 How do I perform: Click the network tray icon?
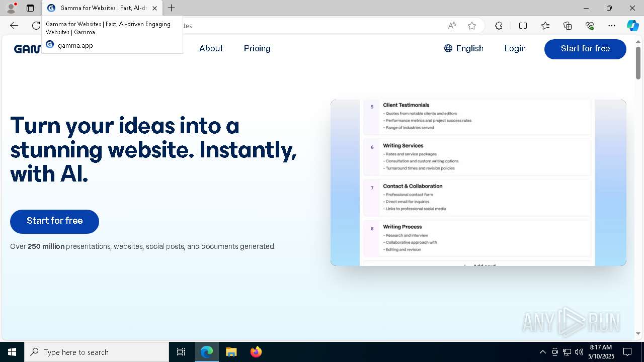(567, 352)
